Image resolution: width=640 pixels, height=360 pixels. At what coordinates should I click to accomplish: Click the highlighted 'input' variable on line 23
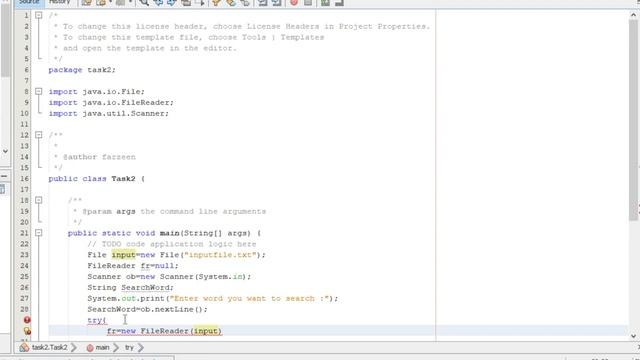[123, 255]
